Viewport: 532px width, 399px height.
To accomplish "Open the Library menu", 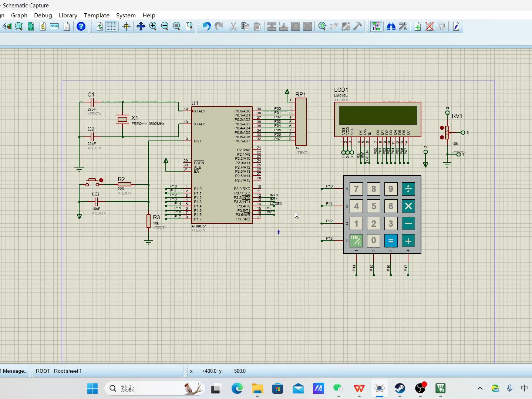I will pyautogui.click(x=68, y=15).
